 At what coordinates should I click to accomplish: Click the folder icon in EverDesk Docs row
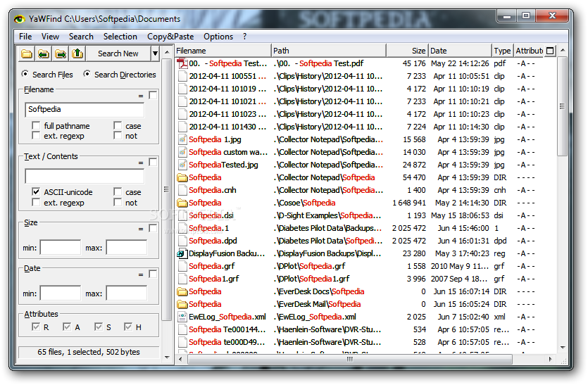(x=182, y=291)
